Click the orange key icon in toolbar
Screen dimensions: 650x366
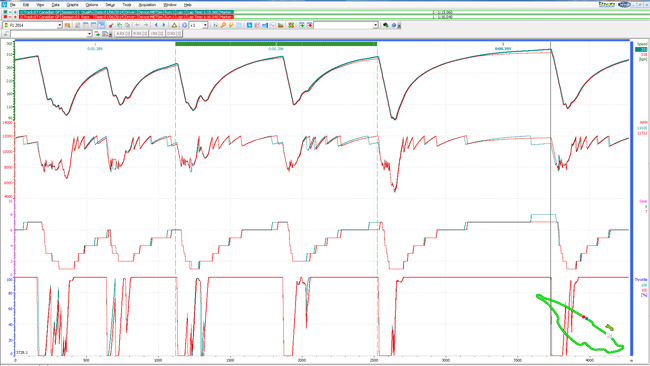pos(223,25)
